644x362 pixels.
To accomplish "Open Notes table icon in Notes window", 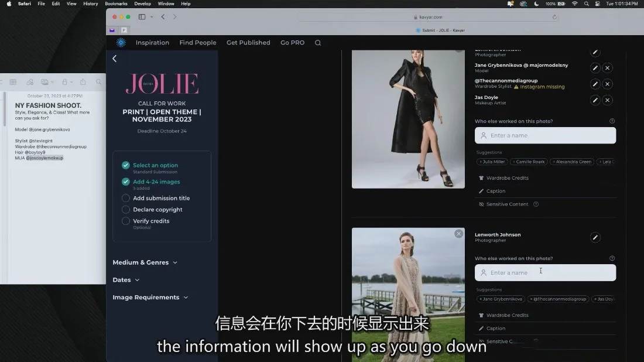I will 13,82.
